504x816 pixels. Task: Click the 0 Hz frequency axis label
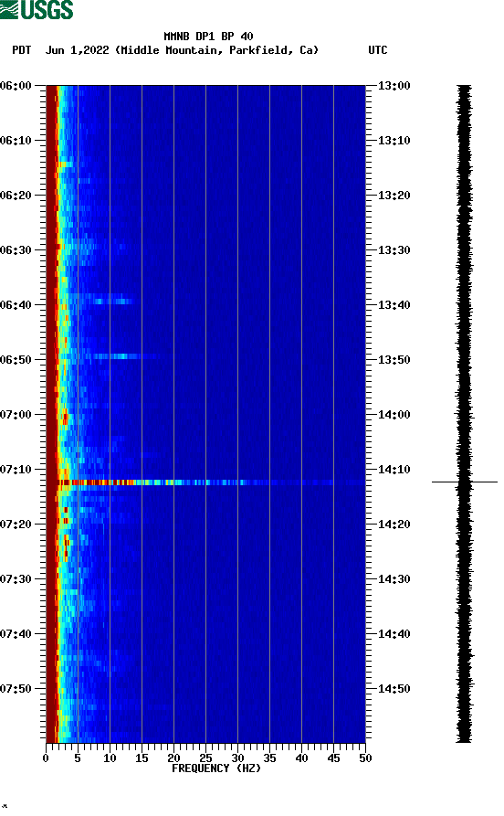(46, 758)
